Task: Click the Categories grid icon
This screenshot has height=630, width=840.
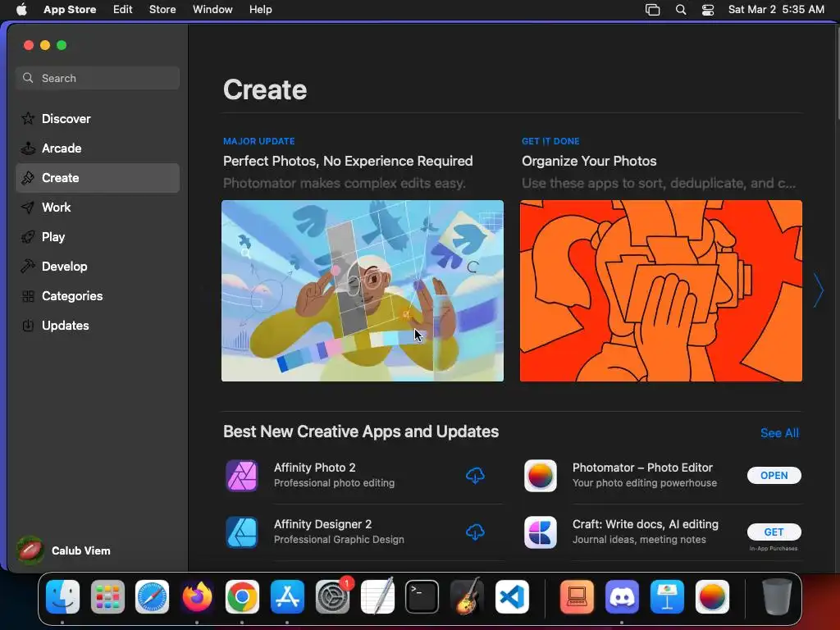Action: pyautogui.click(x=28, y=295)
